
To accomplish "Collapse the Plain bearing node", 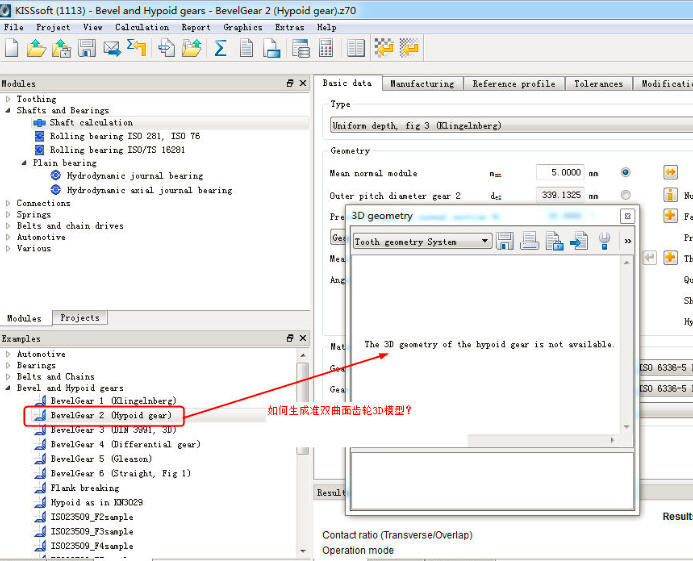I will (x=24, y=163).
